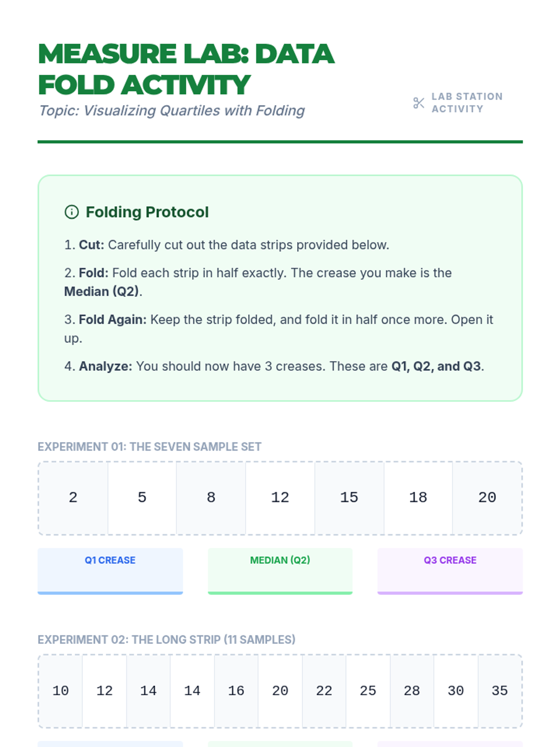Click the Median (Q2) answer box
This screenshot has height=747, width=560.
pos(280,571)
